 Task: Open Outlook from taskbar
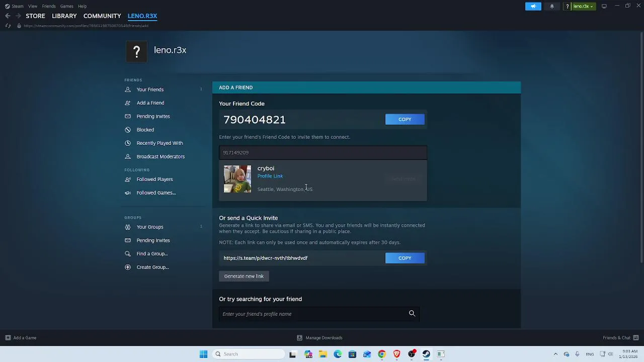(x=367, y=354)
